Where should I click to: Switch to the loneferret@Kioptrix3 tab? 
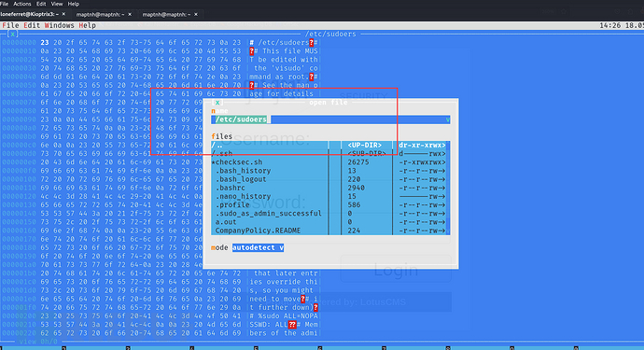pos(30,14)
